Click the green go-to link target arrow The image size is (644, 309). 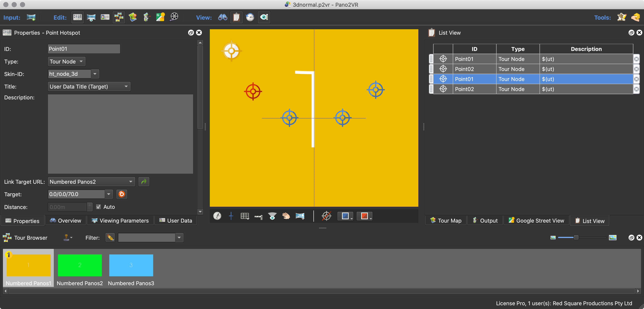point(144,182)
